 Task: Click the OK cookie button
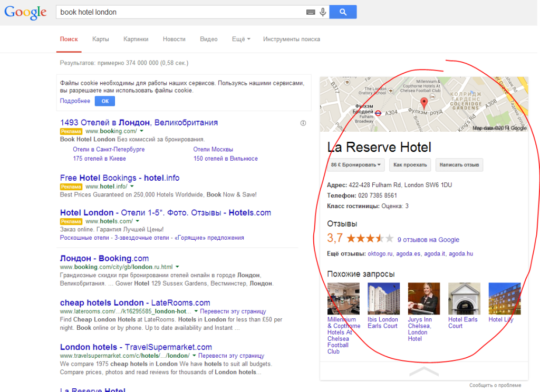(105, 101)
